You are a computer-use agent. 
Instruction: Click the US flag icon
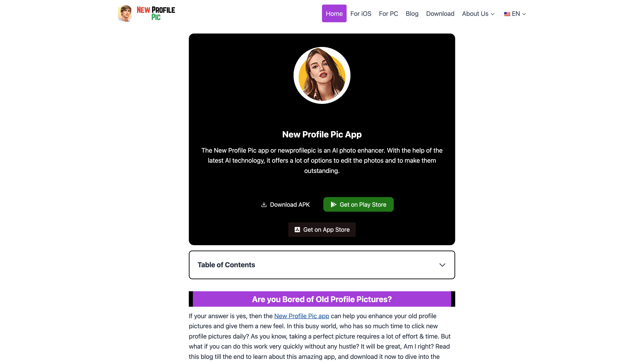click(x=507, y=14)
